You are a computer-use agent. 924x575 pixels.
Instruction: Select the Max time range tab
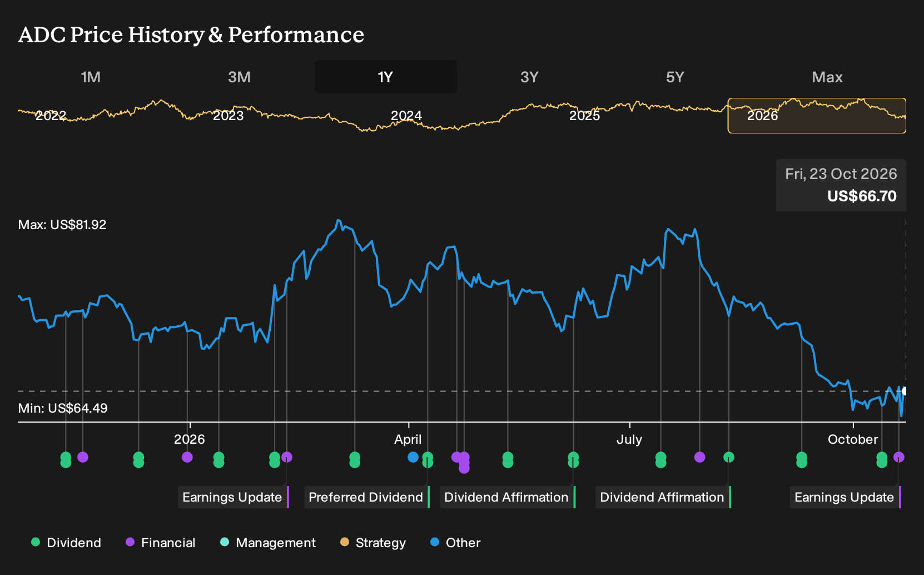coord(827,77)
